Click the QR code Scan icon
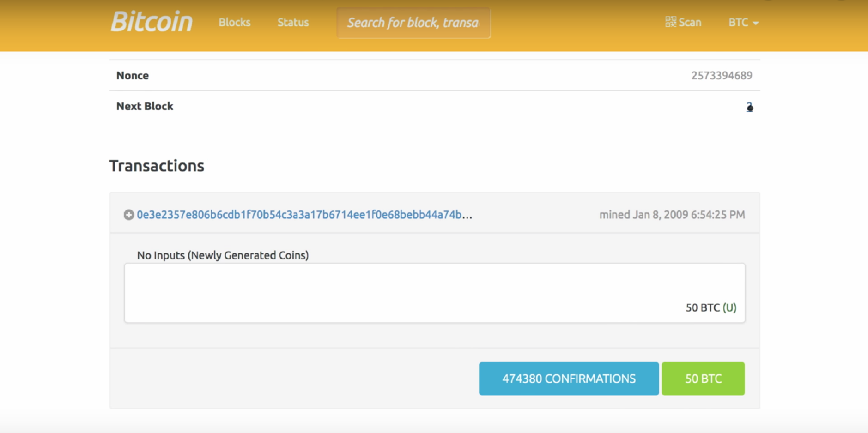The height and width of the screenshot is (433, 868). click(x=670, y=22)
